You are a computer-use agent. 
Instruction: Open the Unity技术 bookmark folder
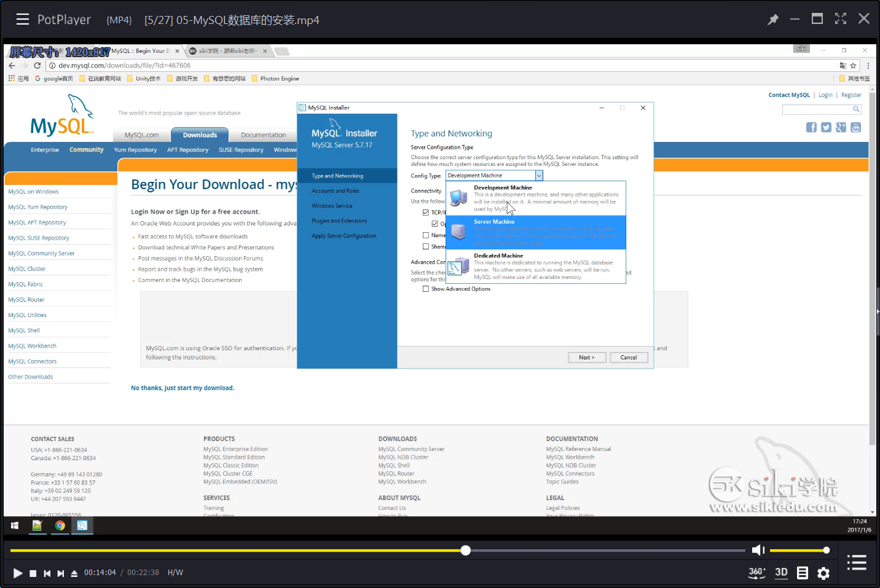144,79
